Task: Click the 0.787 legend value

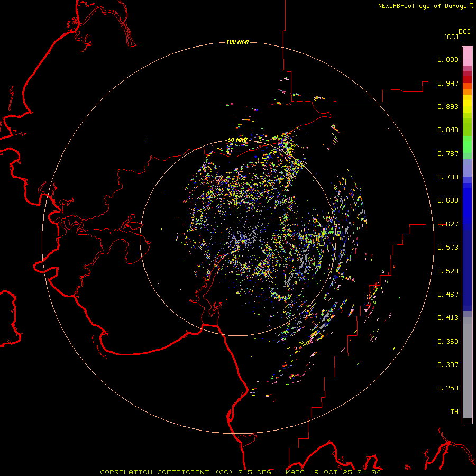Action: pos(448,153)
